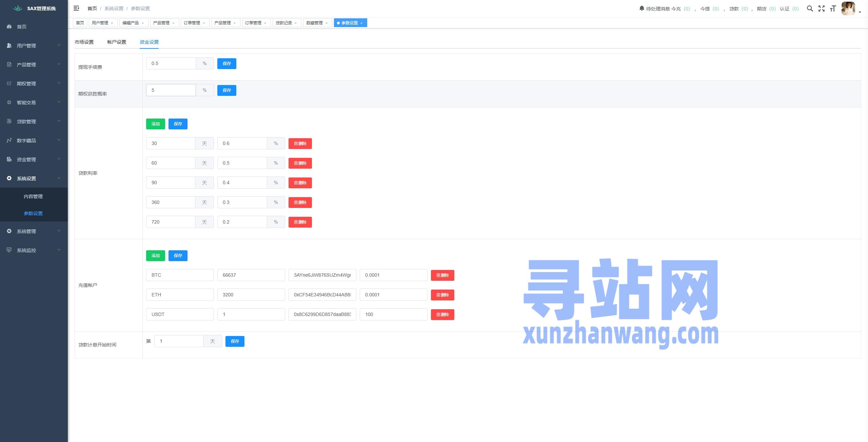The image size is (868, 442).
Task: Save 贷款利率 settings
Action: click(x=178, y=124)
